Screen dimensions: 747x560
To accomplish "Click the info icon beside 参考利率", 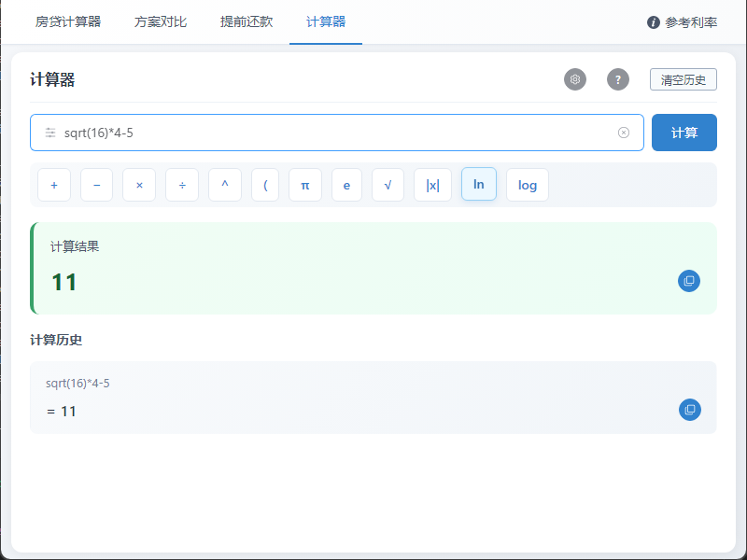I will click(x=654, y=22).
